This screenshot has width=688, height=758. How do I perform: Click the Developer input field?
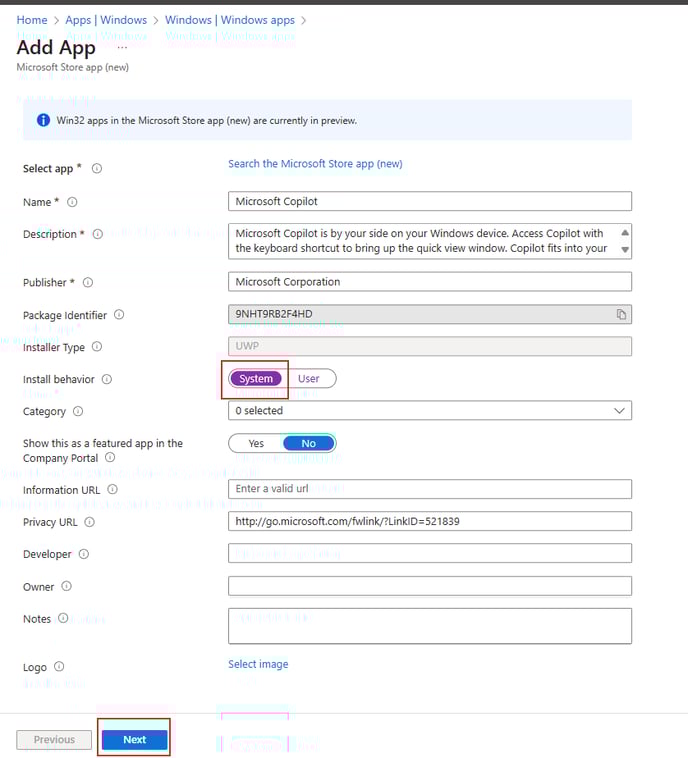click(x=430, y=553)
